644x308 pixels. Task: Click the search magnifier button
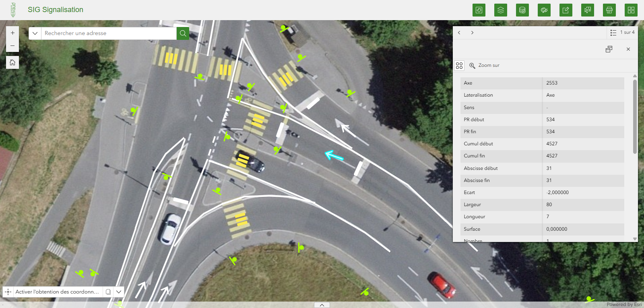point(183,33)
